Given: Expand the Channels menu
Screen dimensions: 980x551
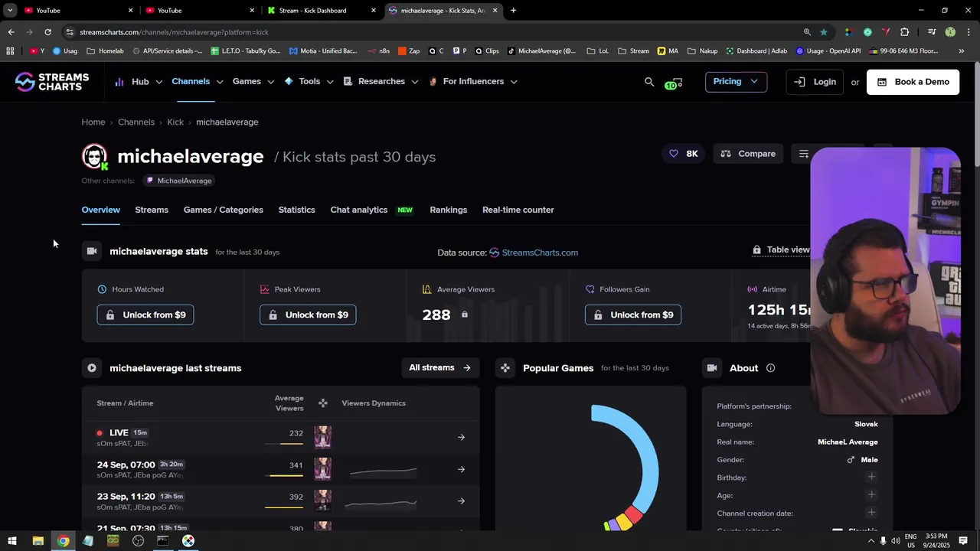Looking at the screenshot, I should pyautogui.click(x=197, y=82).
